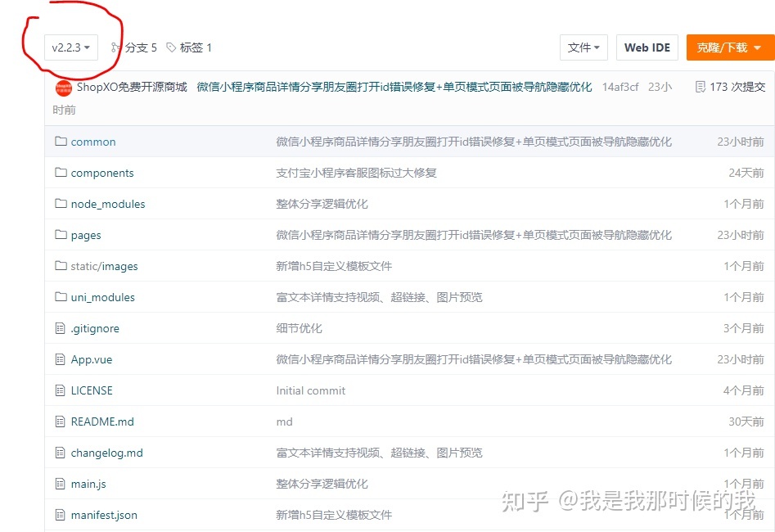
Task: Open the changelog.md file
Action: point(106,453)
